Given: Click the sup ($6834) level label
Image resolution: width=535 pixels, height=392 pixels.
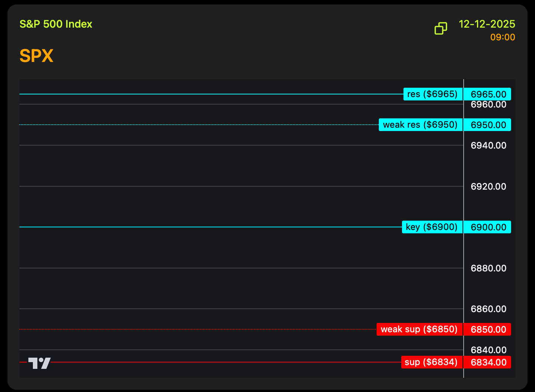Looking at the screenshot, I should click(431, 362).
